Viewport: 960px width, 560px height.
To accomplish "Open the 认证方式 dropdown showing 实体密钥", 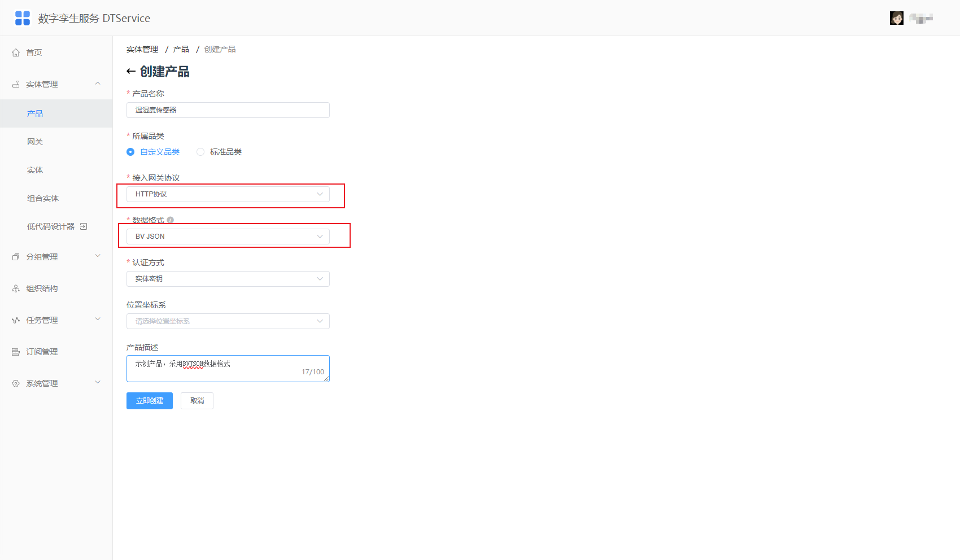I will coord(228,279).
